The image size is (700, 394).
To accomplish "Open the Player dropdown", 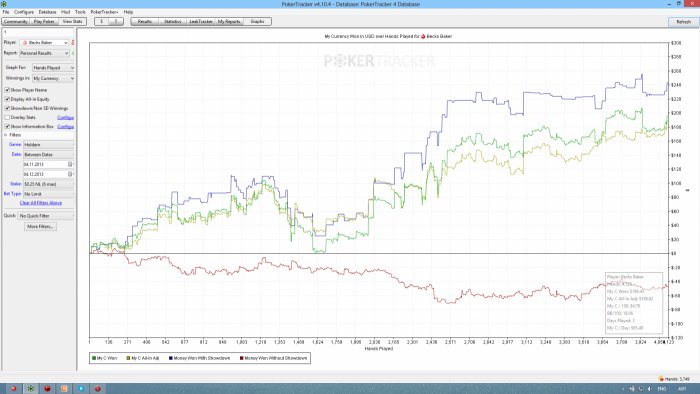I will pyautogui.click(x=44, y=43).
